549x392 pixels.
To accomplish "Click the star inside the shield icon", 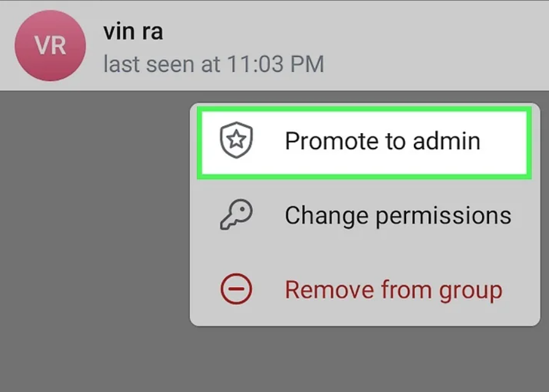I will (x=236, y=140).
